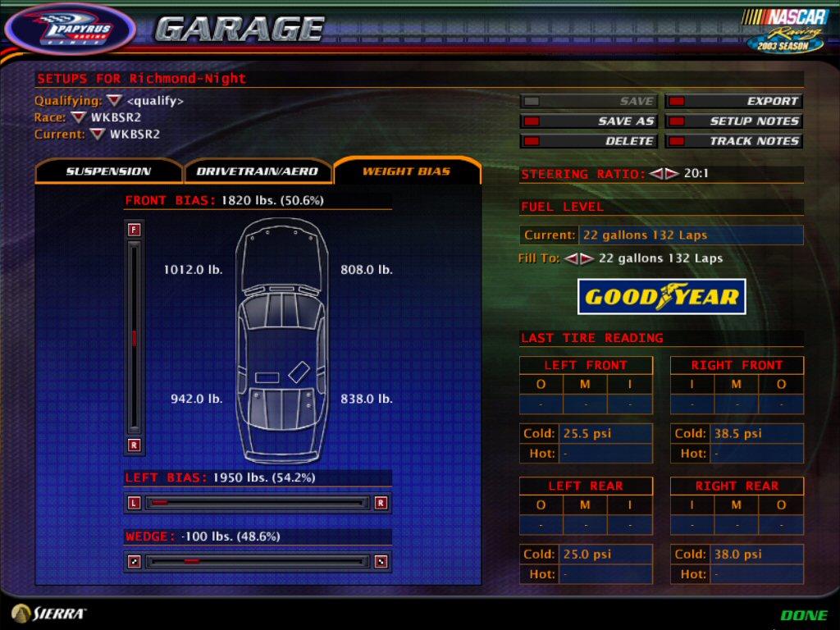This screenshot has width=840, height=630.
Task: Open the Race setup dropdown
Action: pyautogui.click(x=79, y=117)
